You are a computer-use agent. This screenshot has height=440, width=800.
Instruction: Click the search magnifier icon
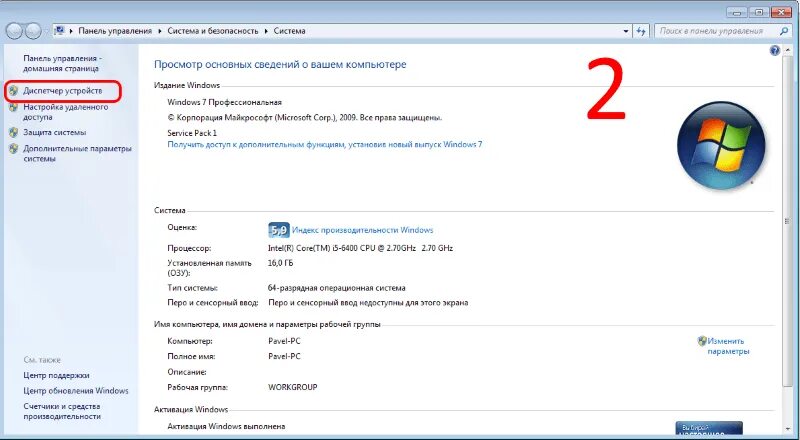point(784,31)
